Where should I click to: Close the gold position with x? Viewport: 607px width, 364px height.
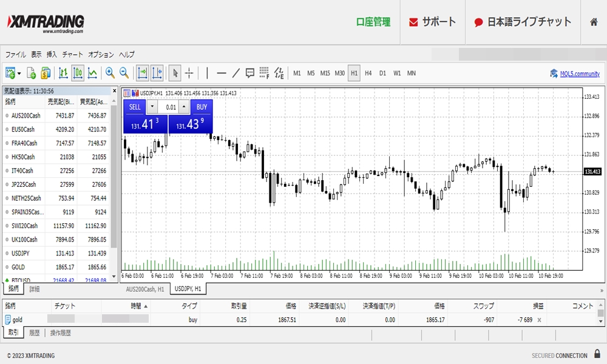click(539, 320)
